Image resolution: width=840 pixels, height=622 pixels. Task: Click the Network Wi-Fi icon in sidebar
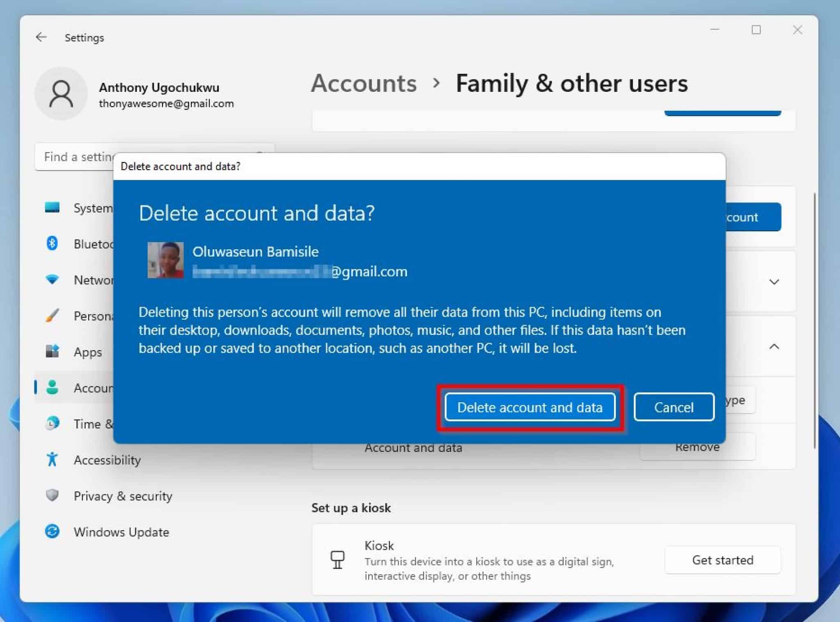[52, 280]
